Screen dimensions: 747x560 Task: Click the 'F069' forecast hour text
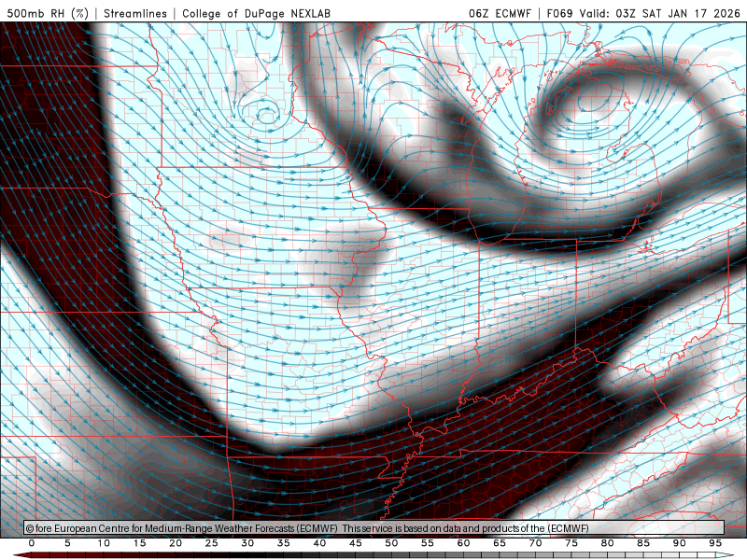point(559,13)
